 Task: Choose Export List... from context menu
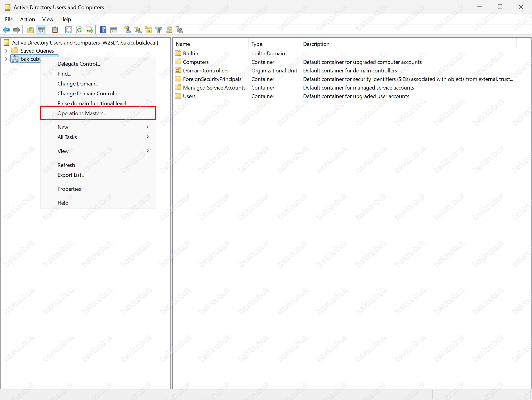pyautogui.click(x=98, y=175)
